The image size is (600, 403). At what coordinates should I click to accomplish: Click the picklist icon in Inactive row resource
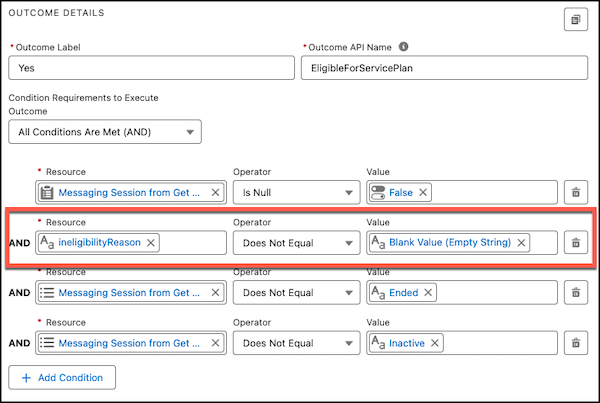pos(47,343)
